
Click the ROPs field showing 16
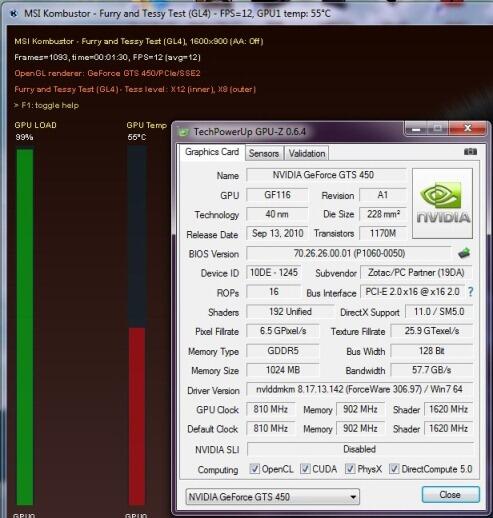[274, 292]
